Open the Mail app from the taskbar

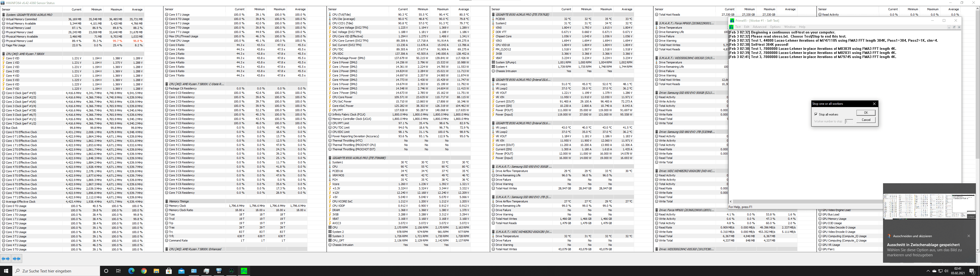click(x=181, y=271)
